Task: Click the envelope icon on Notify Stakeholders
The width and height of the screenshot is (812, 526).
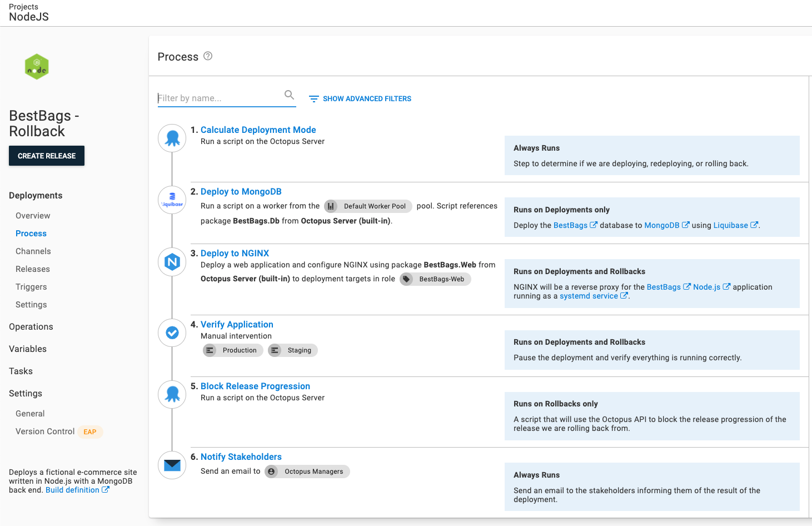Action: (x=172, y=465)
